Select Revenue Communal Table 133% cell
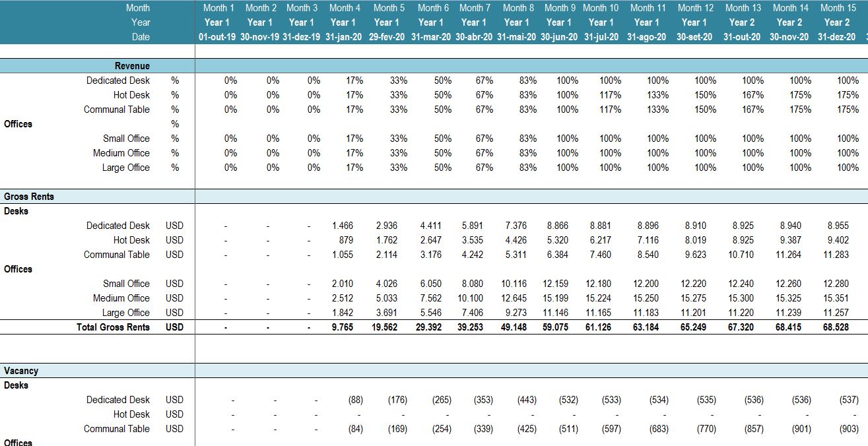 [658, 110]
